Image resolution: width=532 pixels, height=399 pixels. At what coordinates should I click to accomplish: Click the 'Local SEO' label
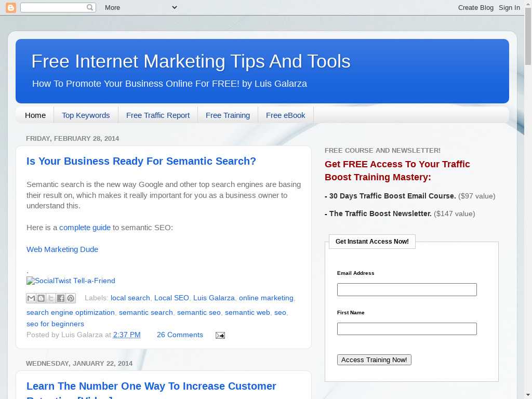click(171, 298)
